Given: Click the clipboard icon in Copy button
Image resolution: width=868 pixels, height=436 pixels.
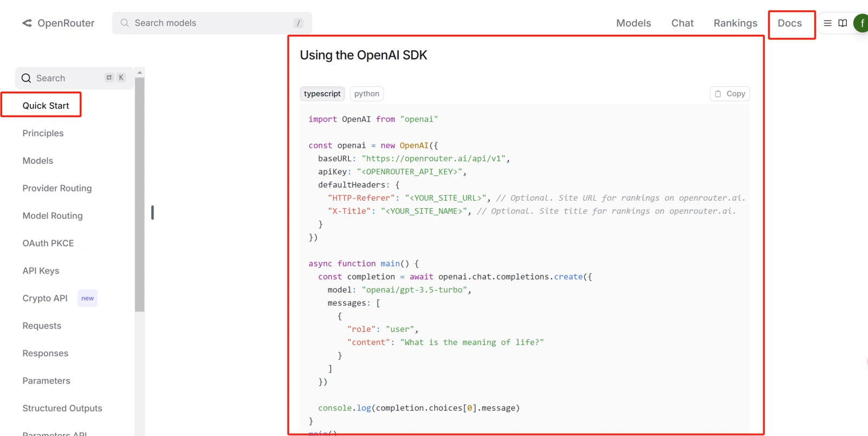Looking at the screenshot, I should click(718, 94).
